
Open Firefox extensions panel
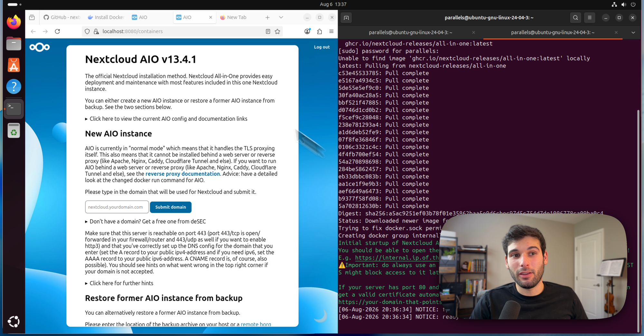(x=319, y=31)
